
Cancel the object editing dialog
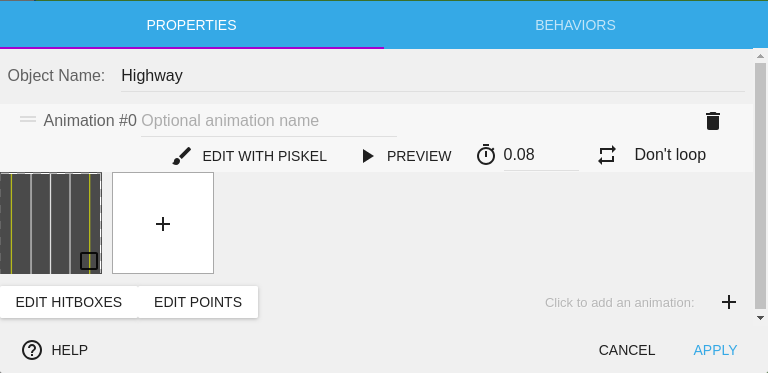point(626,350)
